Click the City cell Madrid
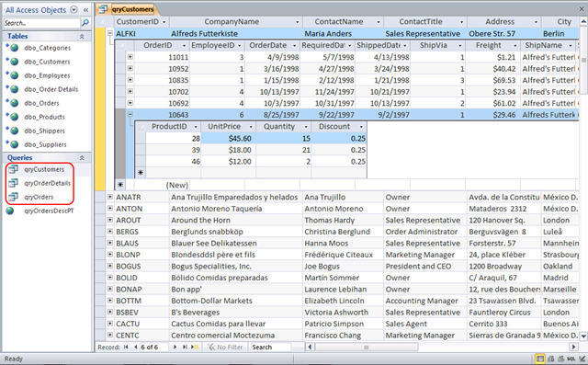Screen dimensions: 588x365 560,278
